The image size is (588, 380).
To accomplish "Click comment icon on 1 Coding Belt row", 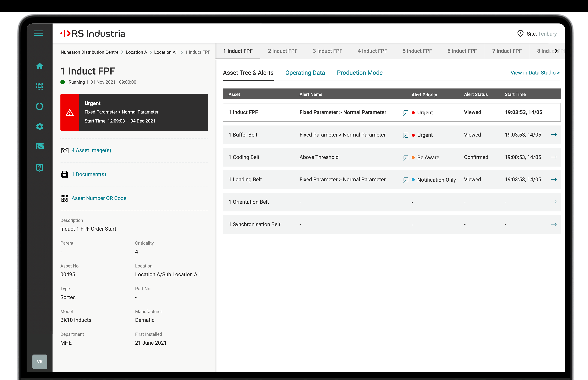I will point(406,157).
